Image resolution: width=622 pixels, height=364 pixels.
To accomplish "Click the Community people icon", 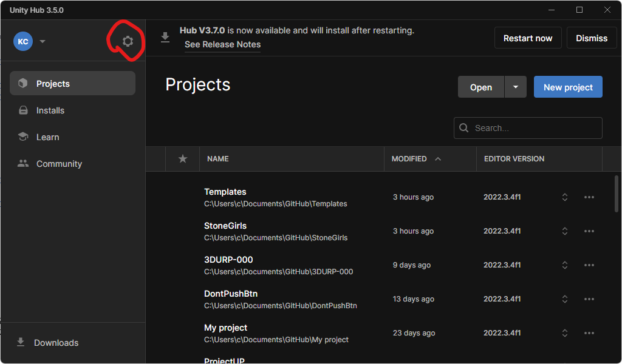I will pyautogui.click(x=23, y=163).
